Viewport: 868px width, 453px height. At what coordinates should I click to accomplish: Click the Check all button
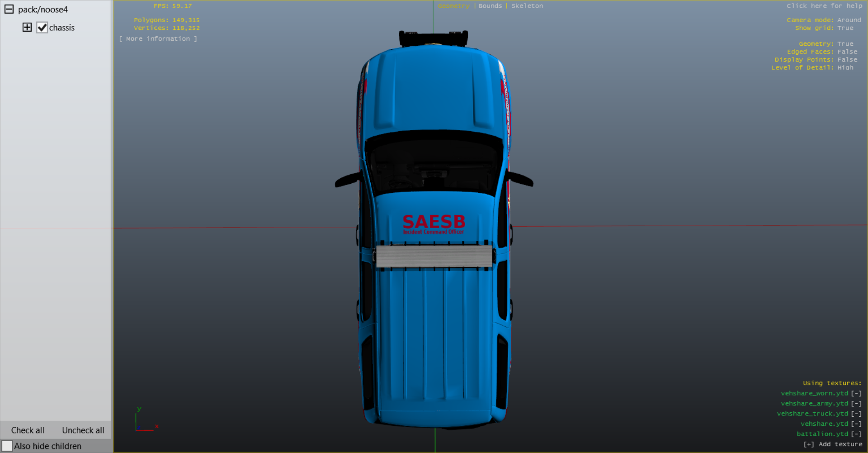click(x=28, y=430)
